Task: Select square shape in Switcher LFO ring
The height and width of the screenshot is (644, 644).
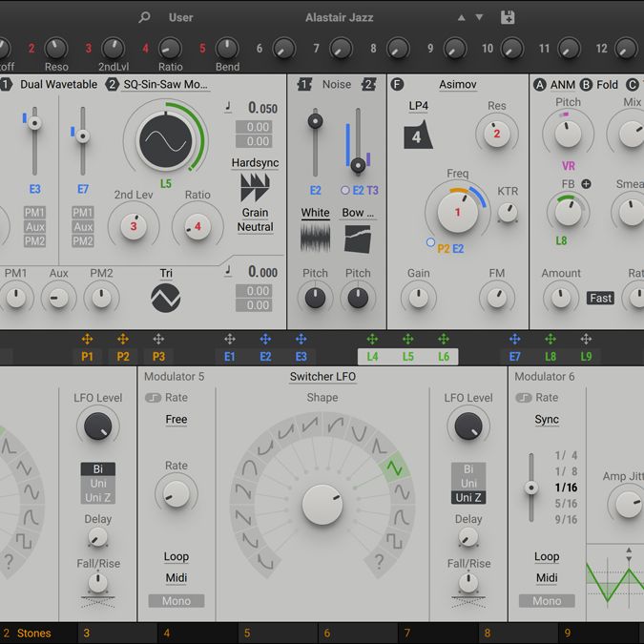Action: tap(394, 541)
